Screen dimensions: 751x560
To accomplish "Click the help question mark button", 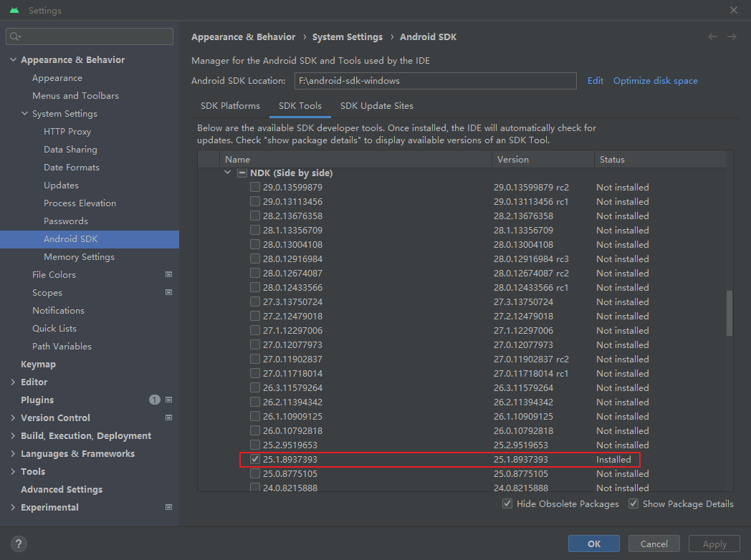I will point(18,544).
